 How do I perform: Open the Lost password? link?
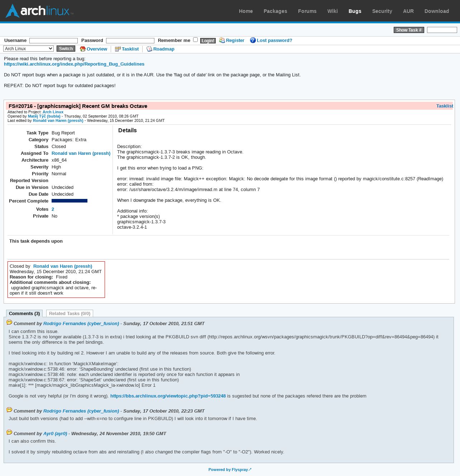[274, 41]
